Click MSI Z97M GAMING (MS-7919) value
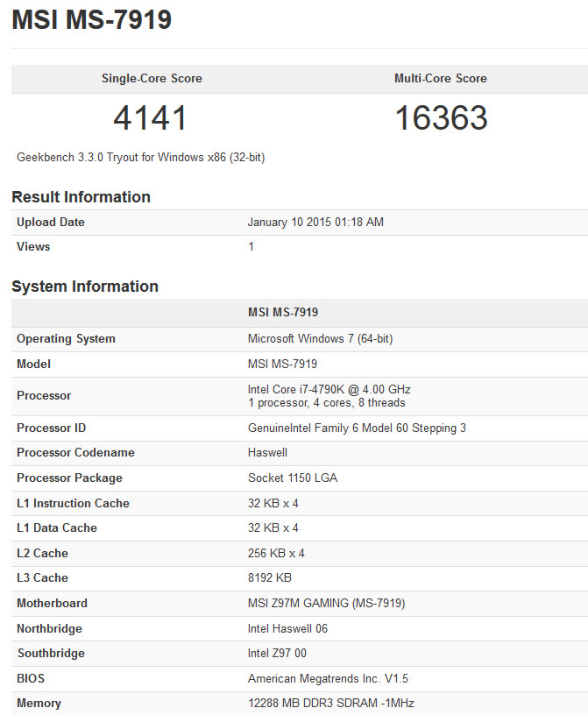588x715 pixels. point(326,603)
